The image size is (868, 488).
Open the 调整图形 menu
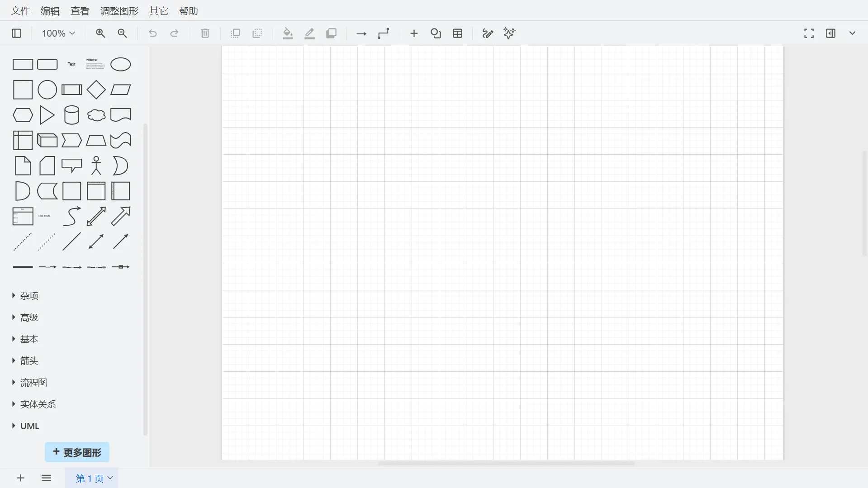tap(119, 11)
